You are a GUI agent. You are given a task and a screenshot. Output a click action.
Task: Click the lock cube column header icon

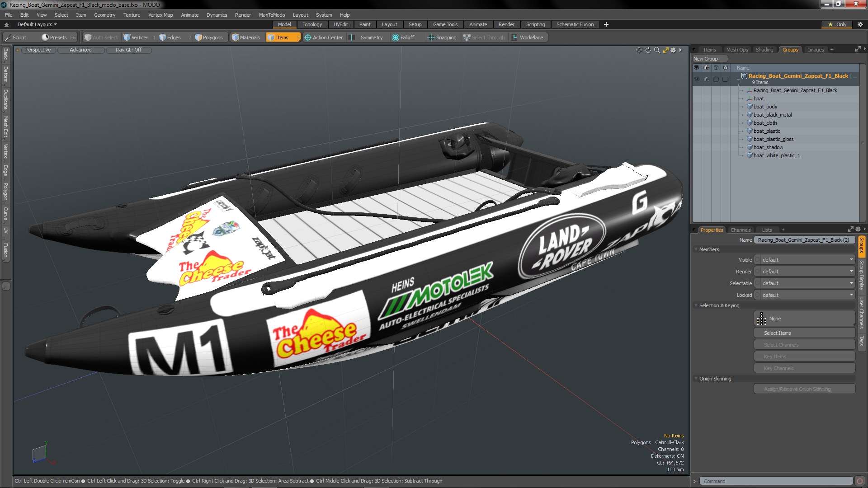[726, 68]
